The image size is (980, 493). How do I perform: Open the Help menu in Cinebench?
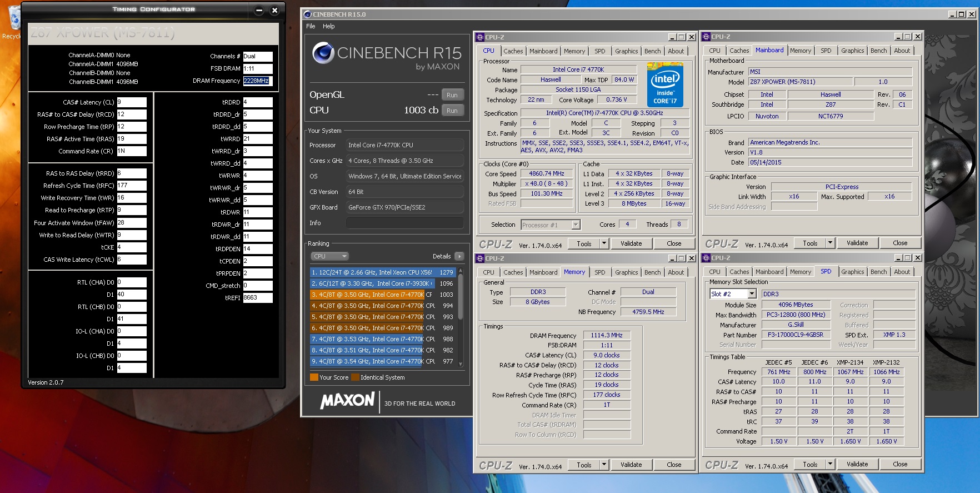[x=329, y=26]
